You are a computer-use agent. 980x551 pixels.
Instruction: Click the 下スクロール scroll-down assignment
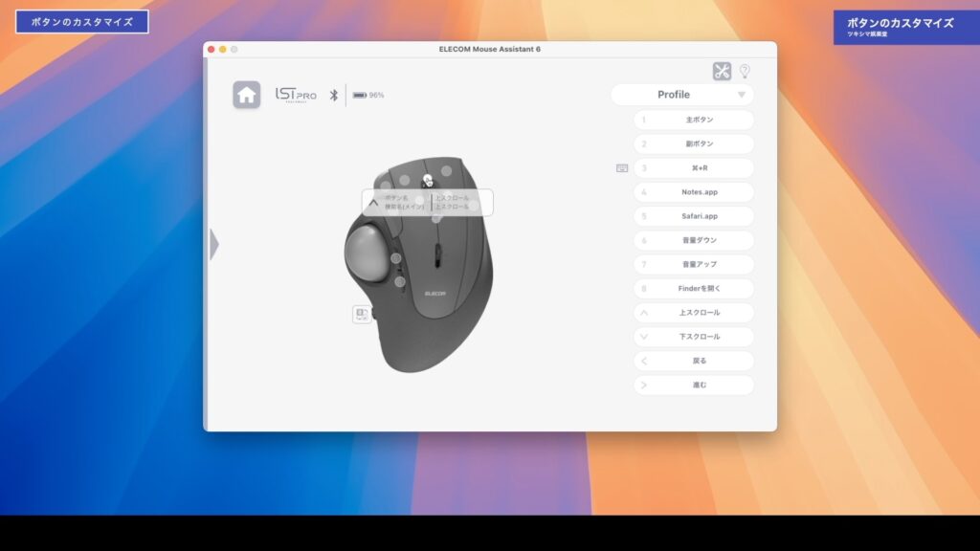pyautogui.click(x=694, y=337)
